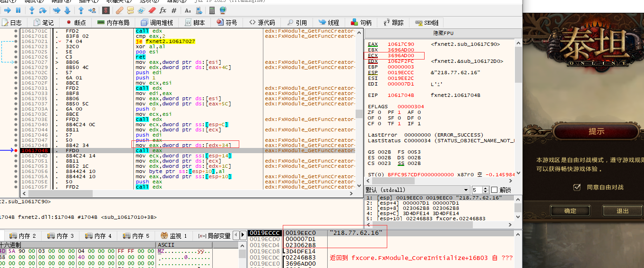The width and height of the screenshot is (644, 268).
Task: Select the je fxnet2.10617027 instruction
Action: pyautogui.click(x=165, y=41)
